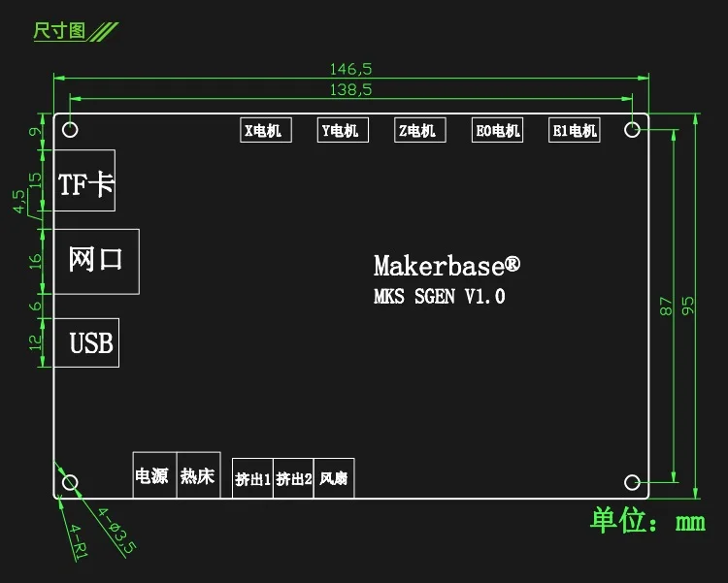Viewport: 728px width, 583px height.
Task: Select the 87 vertical dimension label
Action: click(666, 307)
